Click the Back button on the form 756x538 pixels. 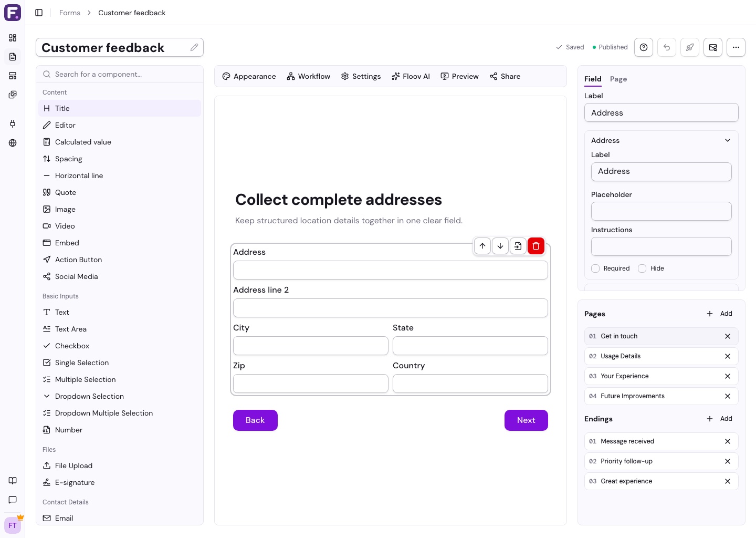[255, 420]
